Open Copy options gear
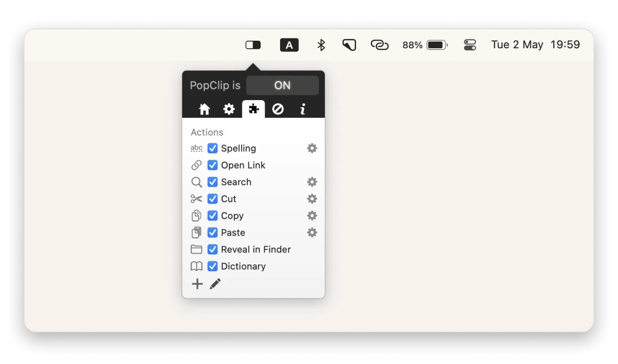 (x=312, y=216)
